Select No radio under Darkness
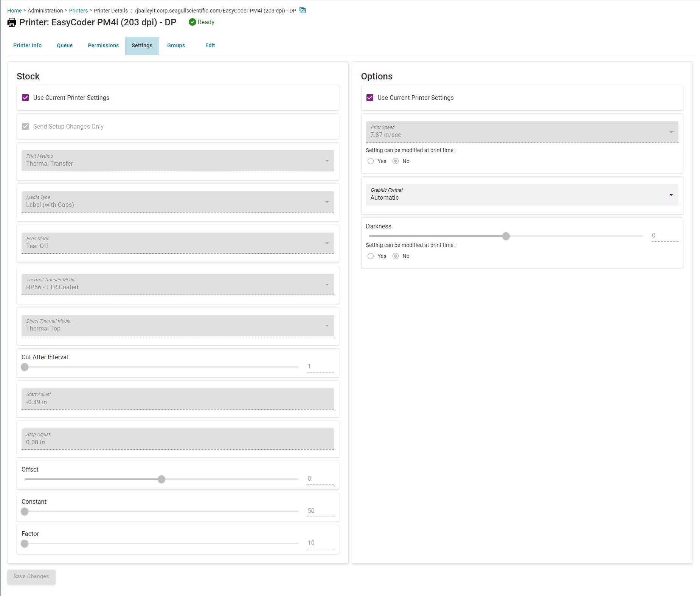Viewport: 700px width, 596px height. click(396, 256)
